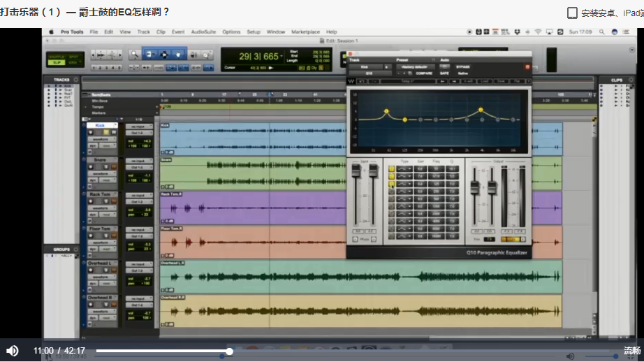Click the plugin target red button
Image resolution: width=644 pixels, height=362 pixels.
(527, 66)
